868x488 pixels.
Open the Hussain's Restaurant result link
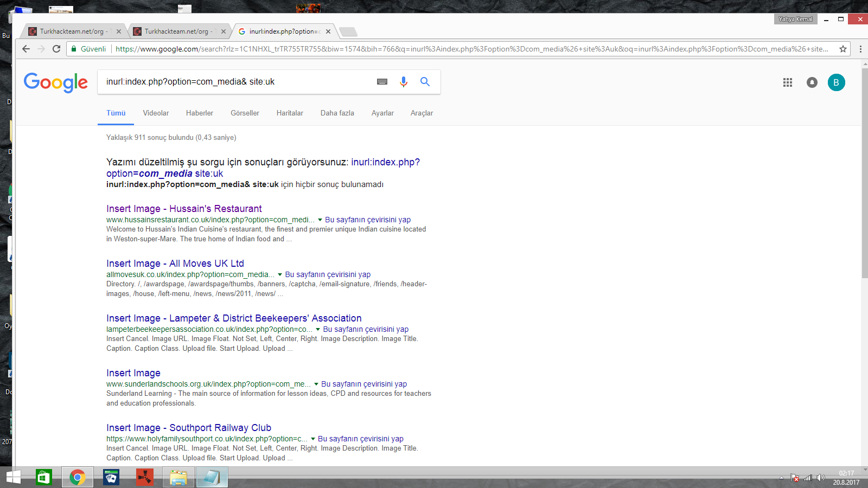click(x=184, y=209)
